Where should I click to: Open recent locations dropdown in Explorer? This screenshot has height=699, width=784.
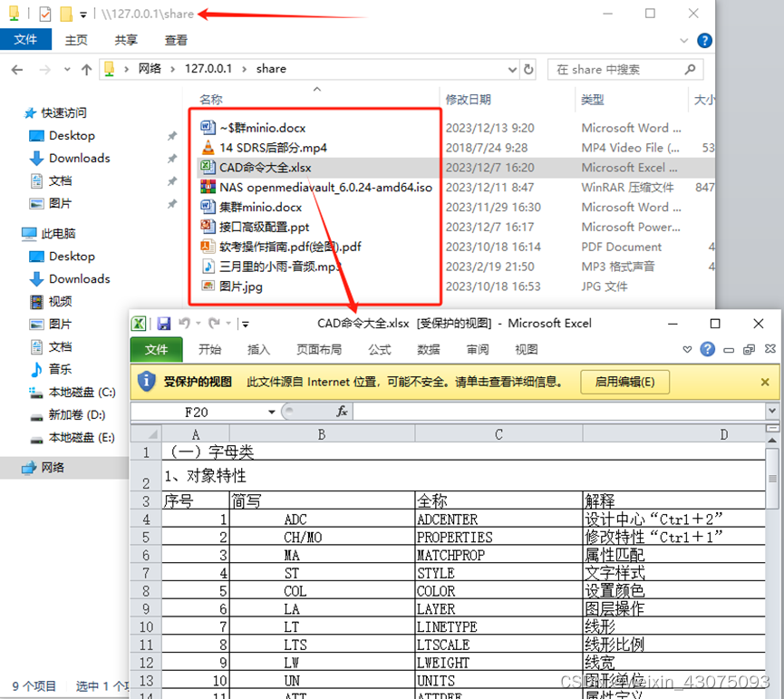(67, 70)
